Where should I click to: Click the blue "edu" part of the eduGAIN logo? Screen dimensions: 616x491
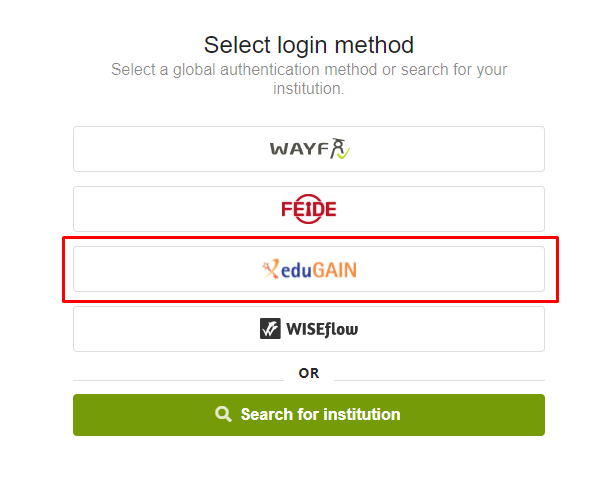[x=296, y=270]
